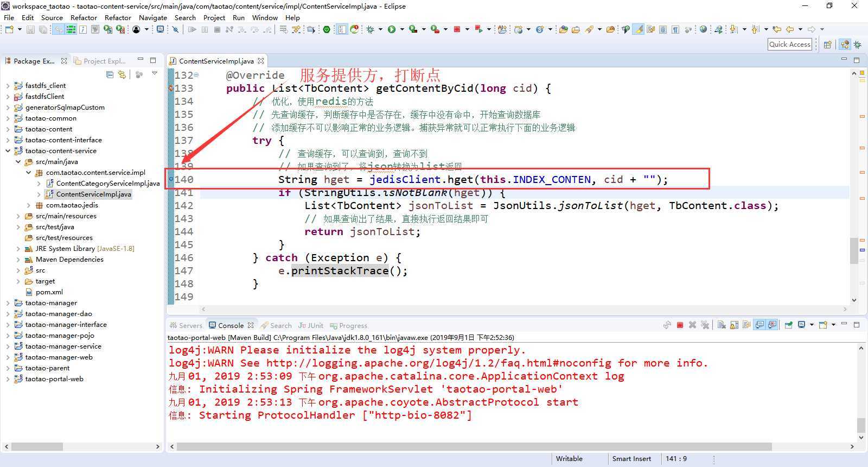Expand the Maven Dependencies node
Viewport: 868px width, 467px height.
pyautogui.click(x=18, y=259)
